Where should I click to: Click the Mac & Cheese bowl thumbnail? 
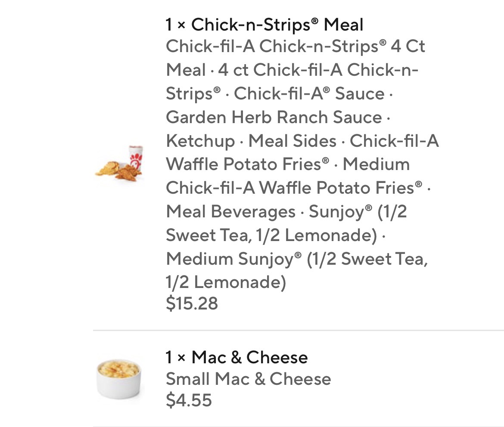coord(118,379)
